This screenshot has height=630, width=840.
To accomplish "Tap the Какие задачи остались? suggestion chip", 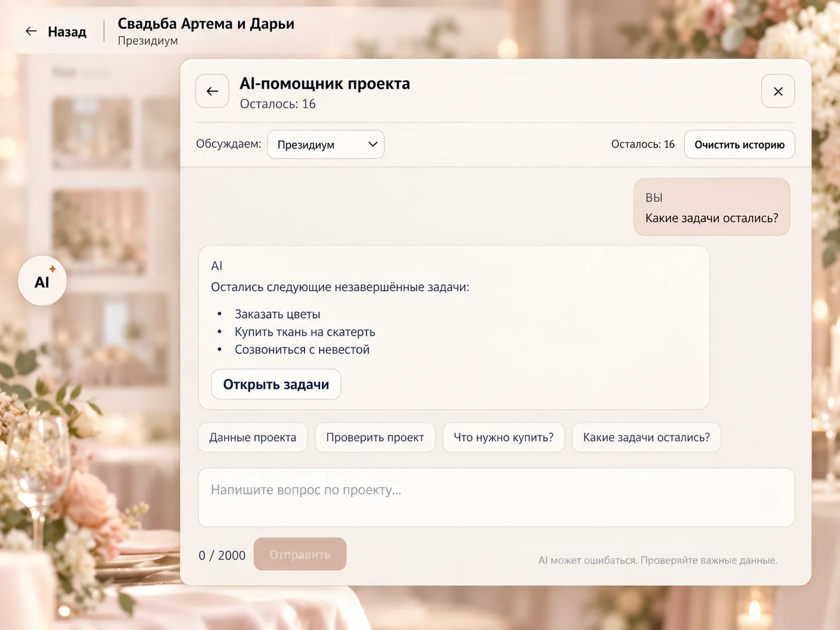I will (646, 437).
